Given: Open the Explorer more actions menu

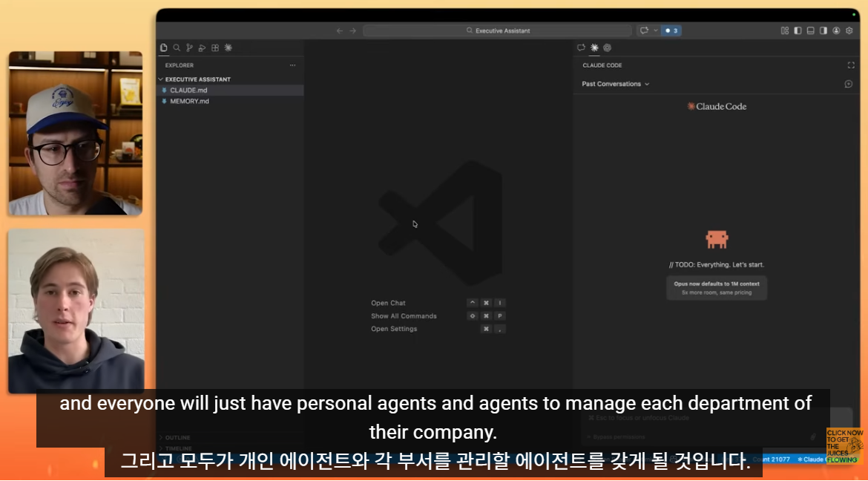Looking at the screenshot, I should (x=292, y=65).
